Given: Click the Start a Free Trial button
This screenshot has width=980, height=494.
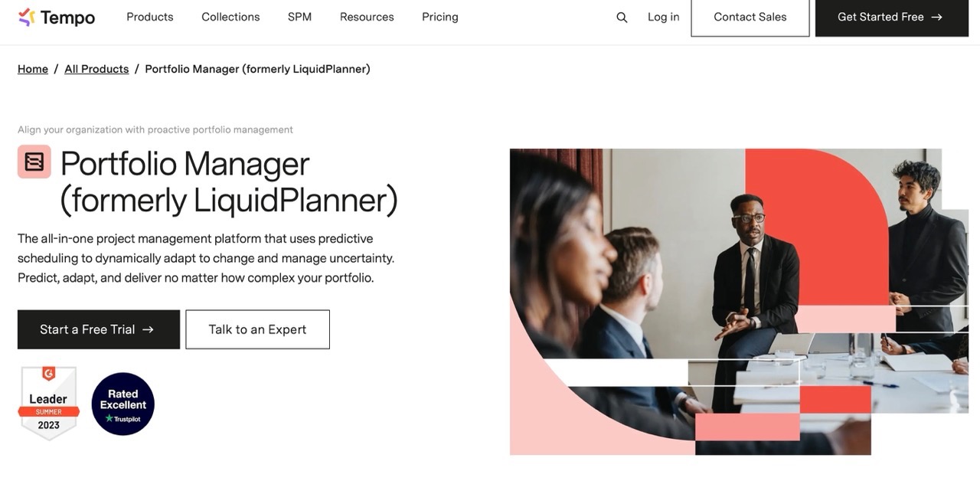Looking at the screenshot, I should 98,329.
